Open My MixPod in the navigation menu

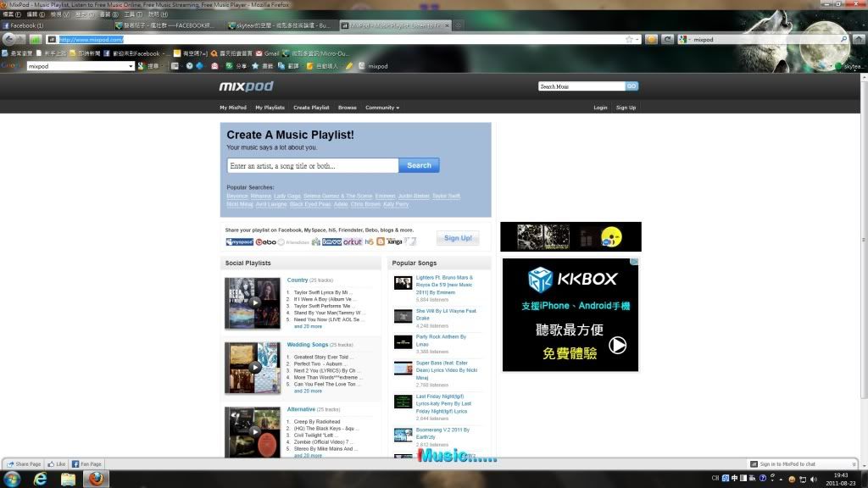tap(233, 108)
